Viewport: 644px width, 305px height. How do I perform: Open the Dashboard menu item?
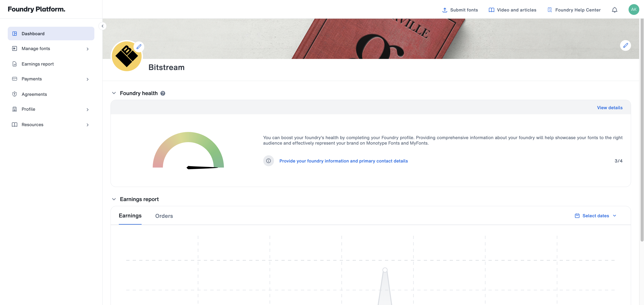(51, 34)
